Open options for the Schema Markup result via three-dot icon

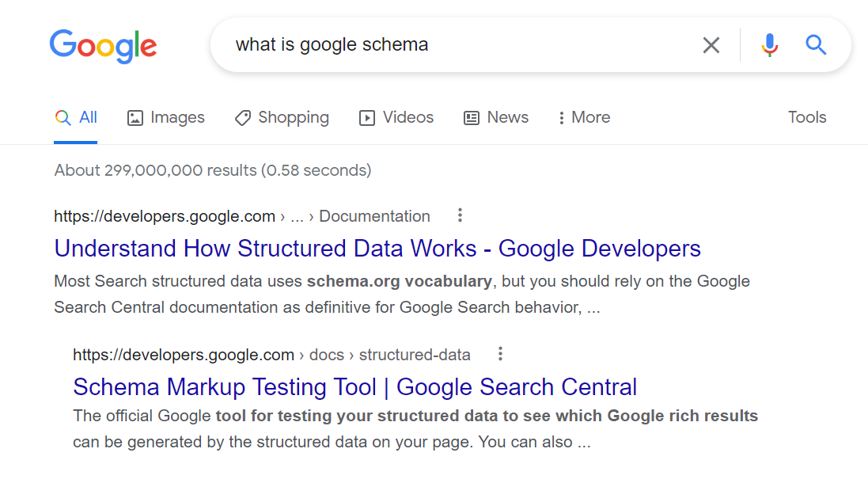[x=500, y=354]
